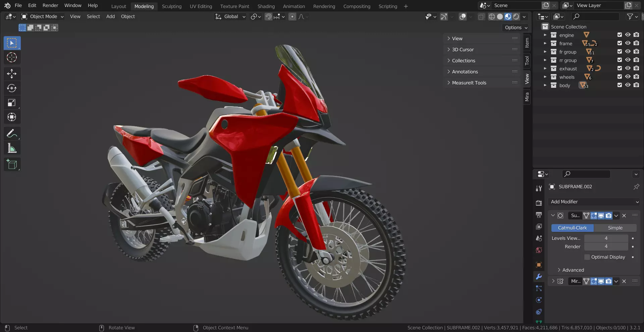The width and height of the screenshot is (644, 332).
Task: Open the World properties tab
Action: click(539, 250)
